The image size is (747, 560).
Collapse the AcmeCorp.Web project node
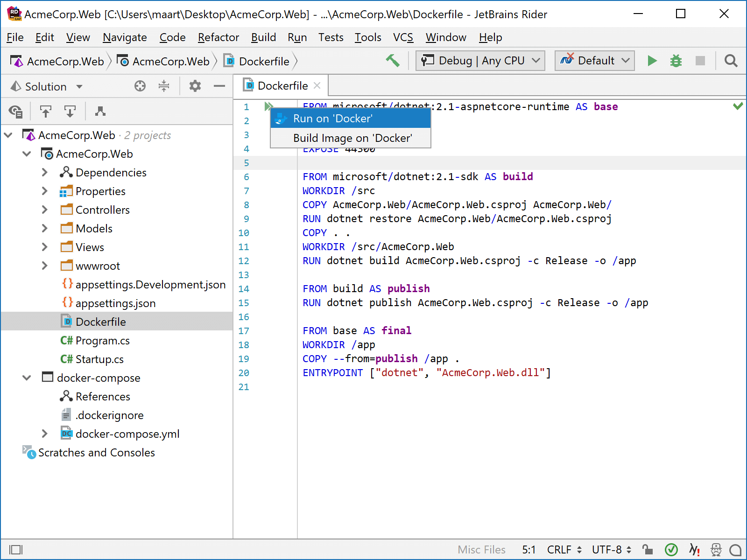[27, 154]
